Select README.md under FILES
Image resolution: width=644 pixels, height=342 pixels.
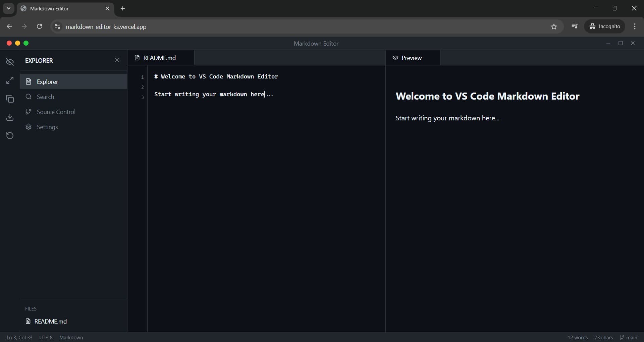51,321
